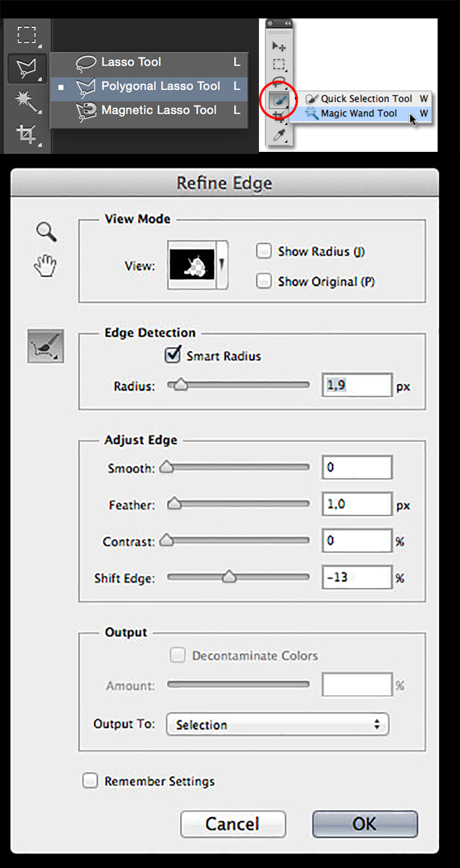Select the Refine Radius brush tool

coord(45,347)
